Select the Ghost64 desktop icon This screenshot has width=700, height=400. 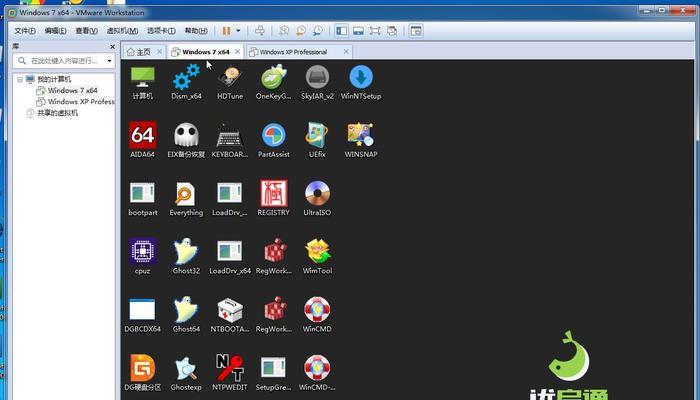pos(186,315)
